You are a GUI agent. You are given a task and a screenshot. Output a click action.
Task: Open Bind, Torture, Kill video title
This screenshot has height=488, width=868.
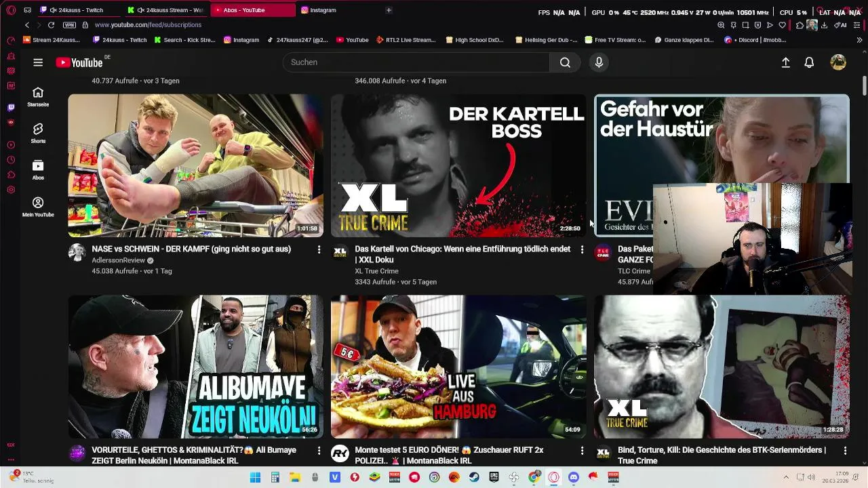[x=722, y=455]
